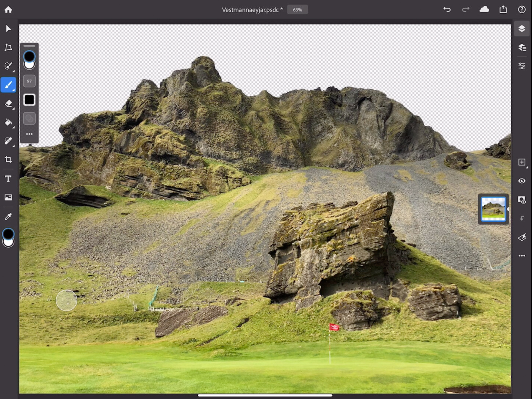Open the Help menu

coord(521,9)
